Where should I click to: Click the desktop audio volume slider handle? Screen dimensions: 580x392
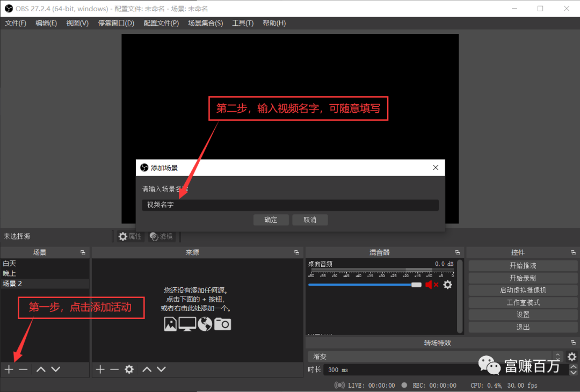[x=416, y=285]
